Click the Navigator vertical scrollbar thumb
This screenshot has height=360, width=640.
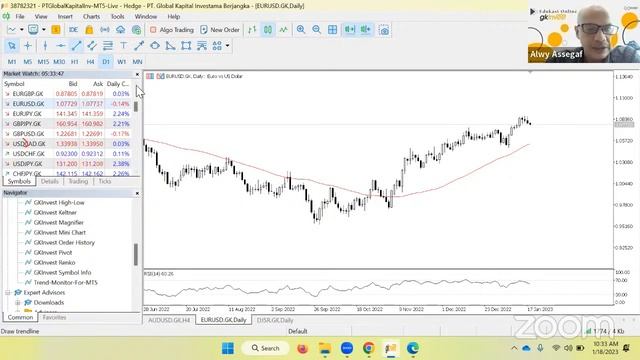click(136, 254)
